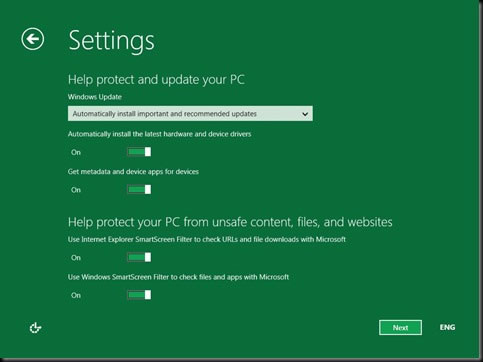Click the chevron arrow of the update dropdown

coord(305,114)
